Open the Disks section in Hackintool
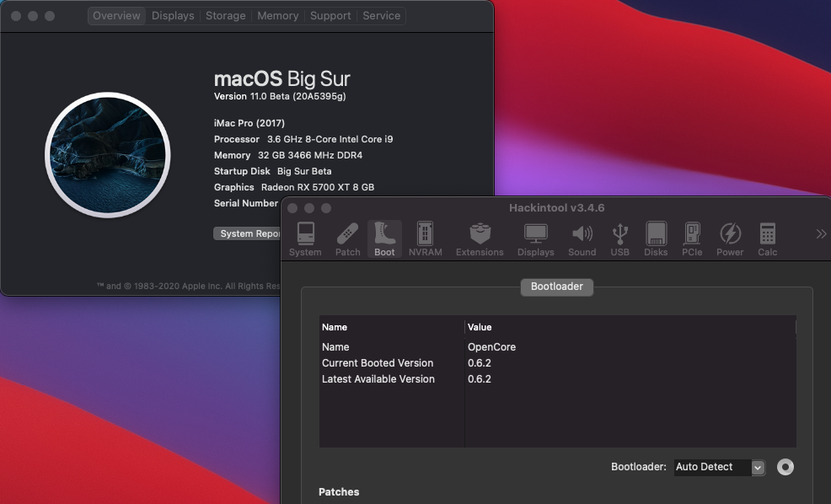The width and height of the screenshot is (831, 504). click(656, 239)
